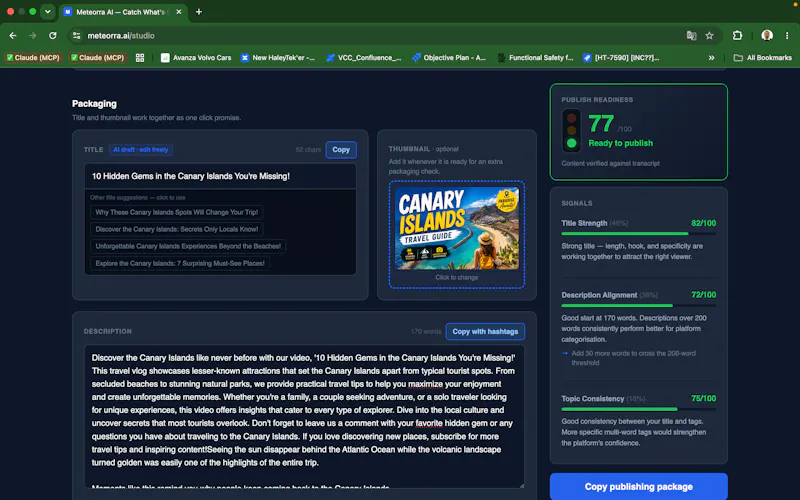Click the traffic light readiness indicator
This screenshot has width=800, height=500.
(571, 131)
